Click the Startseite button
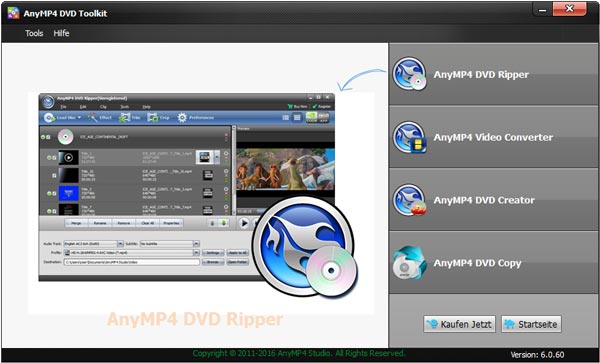 pyautogui.click(x=531, y=324)
